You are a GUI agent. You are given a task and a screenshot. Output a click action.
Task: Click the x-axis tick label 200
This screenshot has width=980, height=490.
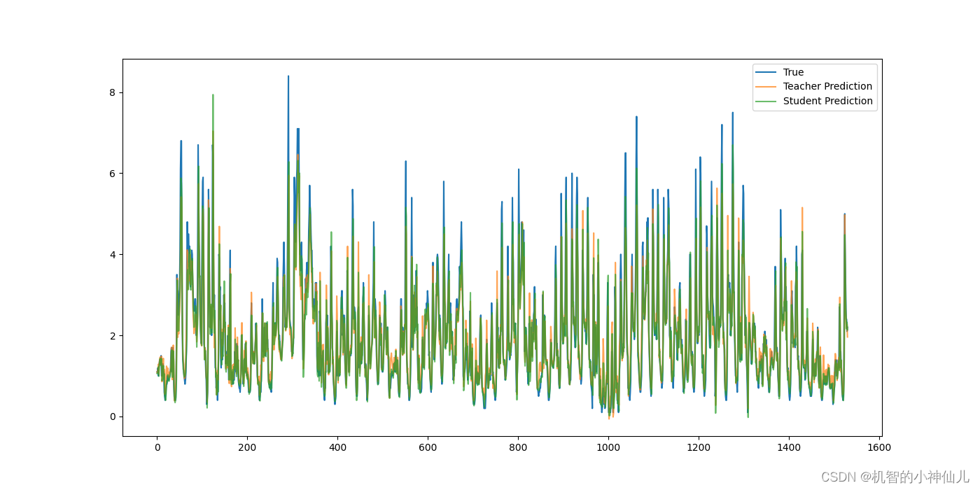(x=247, y=447)
